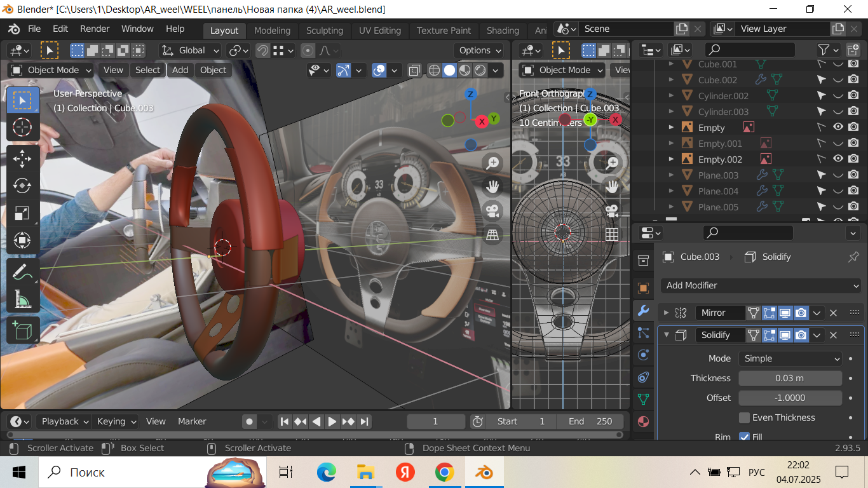Select the Move tool in left toolbar

coord(22,158)
